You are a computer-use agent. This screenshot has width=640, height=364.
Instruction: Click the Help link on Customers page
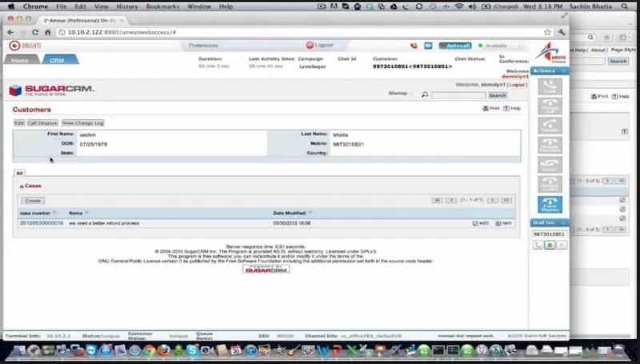pos(512,108)
